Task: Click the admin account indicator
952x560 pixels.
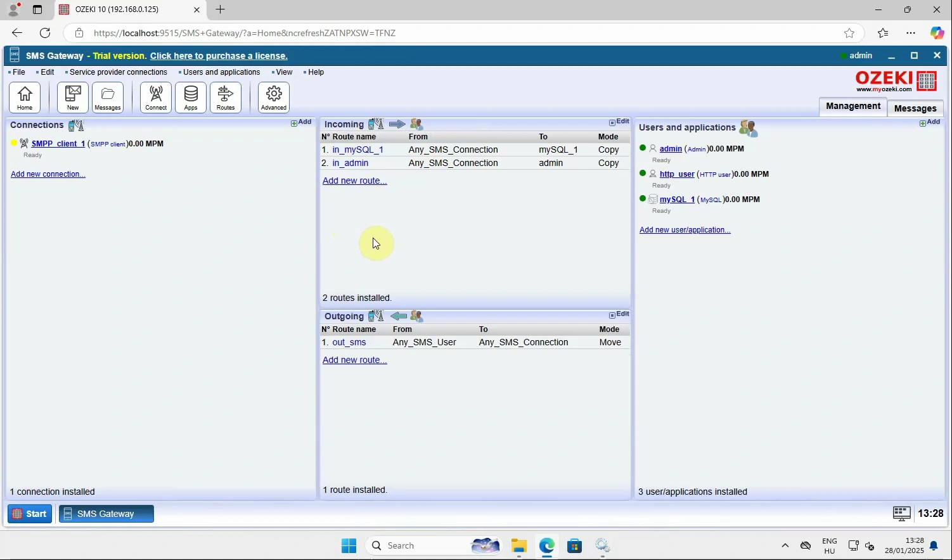Action: point(856,56)
